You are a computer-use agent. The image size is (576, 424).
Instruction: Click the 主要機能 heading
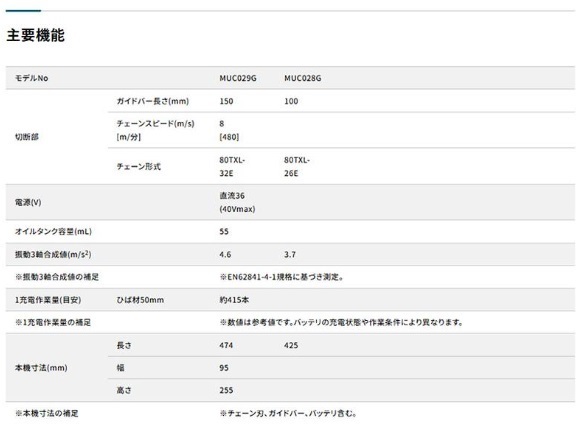click(36, 35)
